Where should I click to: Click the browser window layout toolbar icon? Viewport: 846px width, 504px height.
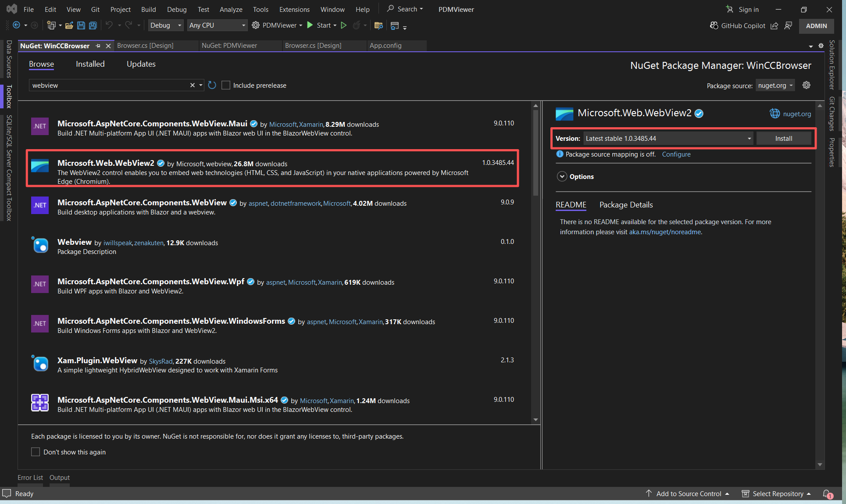pyautogui.click(x=394, y=26)
